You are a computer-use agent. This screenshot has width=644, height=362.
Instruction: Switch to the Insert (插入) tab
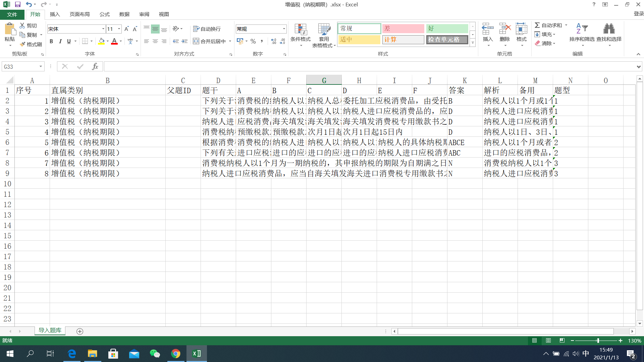click(x=55, y=14)
